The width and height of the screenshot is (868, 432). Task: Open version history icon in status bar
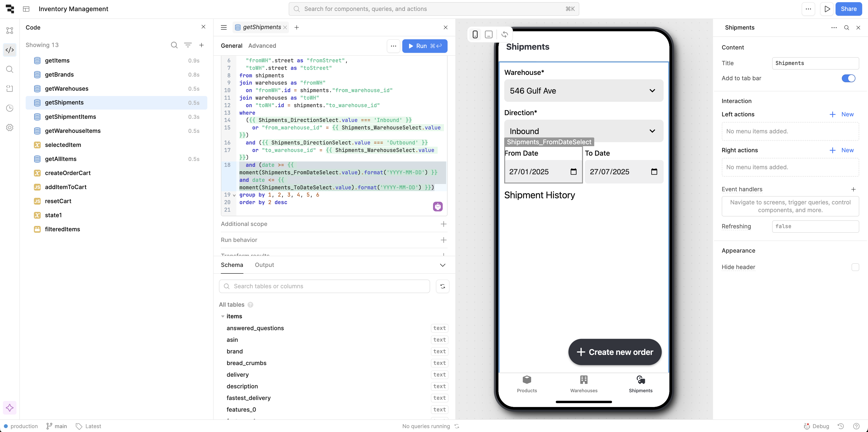point(841,426)
